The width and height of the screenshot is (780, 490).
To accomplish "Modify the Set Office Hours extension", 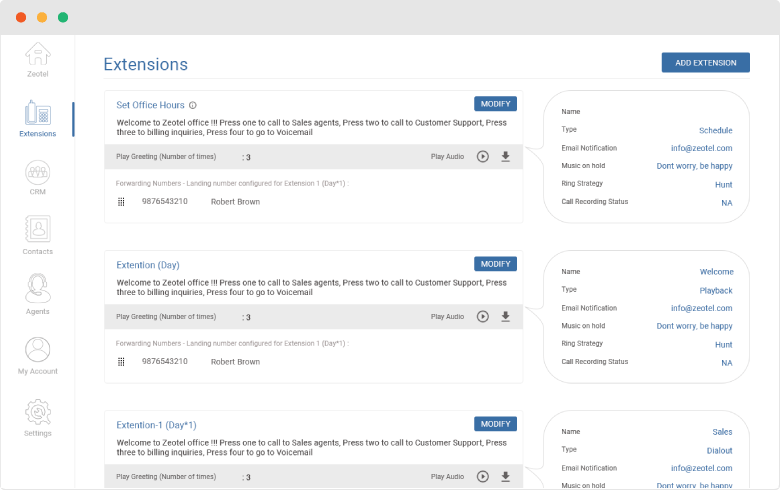I will pos(495,104).
